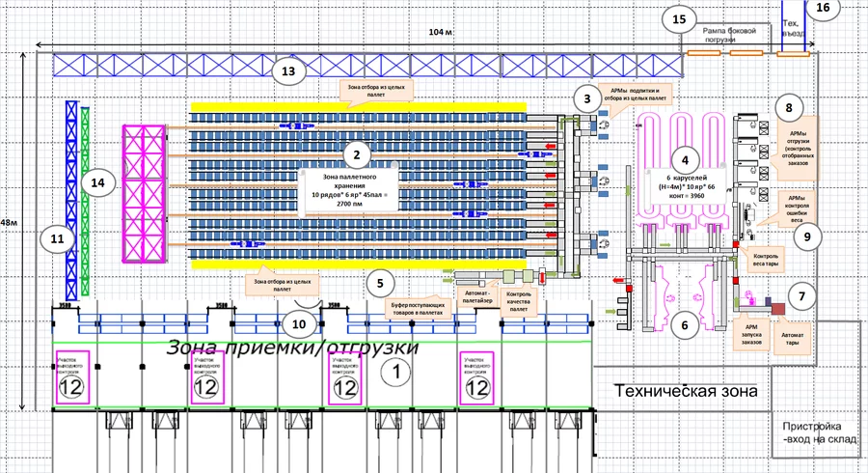
Task: Click the circled number 10 marker
Action: point(299,324)
